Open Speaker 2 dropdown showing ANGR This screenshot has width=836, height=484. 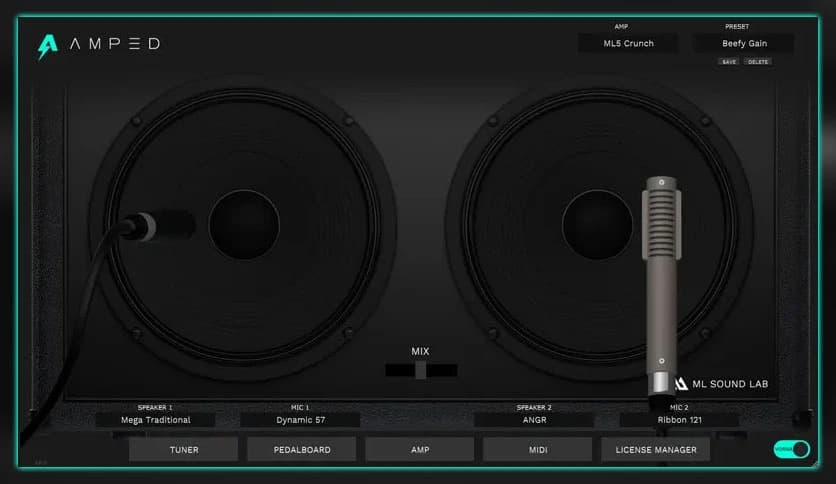pos(534,420)
